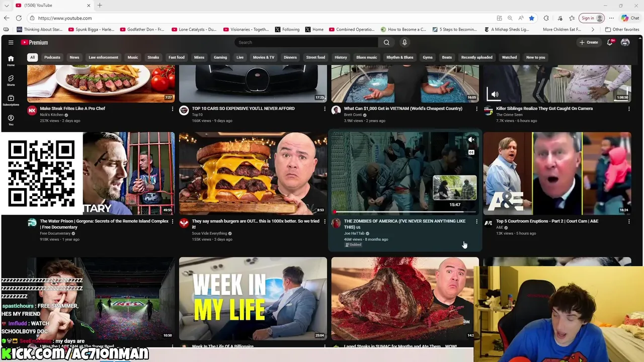Open Nick's Kitchen channel avatar
The width and height of the screenshot is (644, 362).
click(32, 111)
